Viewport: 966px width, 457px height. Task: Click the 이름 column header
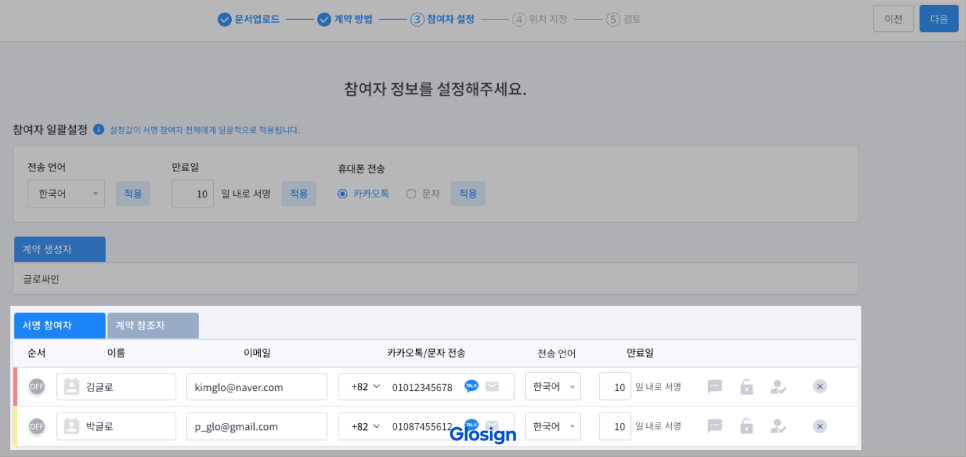(116, 354)
